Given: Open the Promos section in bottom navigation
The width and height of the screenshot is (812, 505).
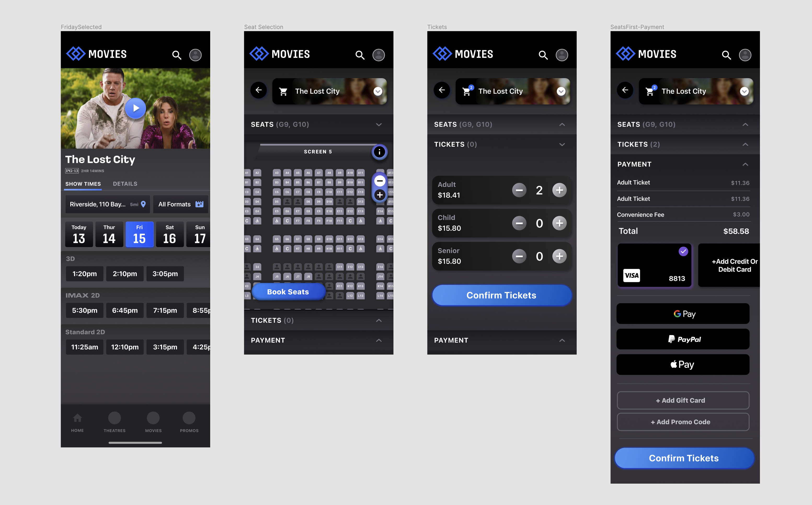Looking at the screenshot, I should 189,422.
